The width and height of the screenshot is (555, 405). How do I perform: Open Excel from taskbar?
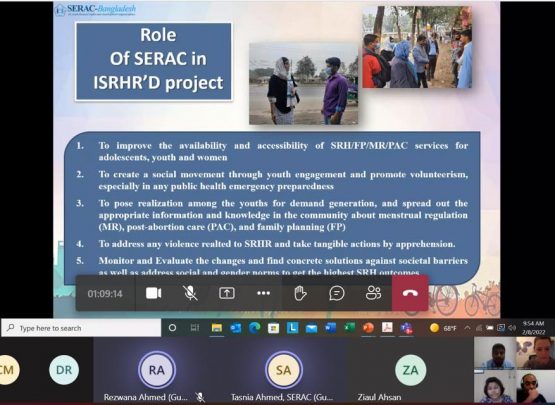[350, 328]
